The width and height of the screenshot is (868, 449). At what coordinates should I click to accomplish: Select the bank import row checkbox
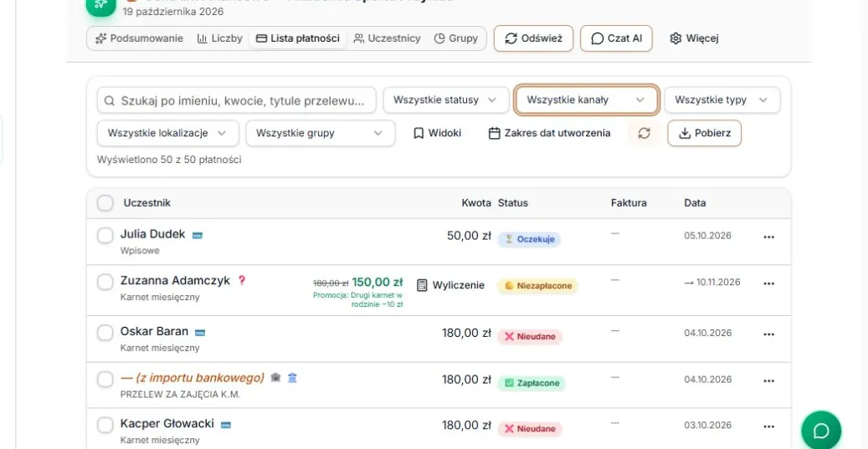(x=105, y=380)
